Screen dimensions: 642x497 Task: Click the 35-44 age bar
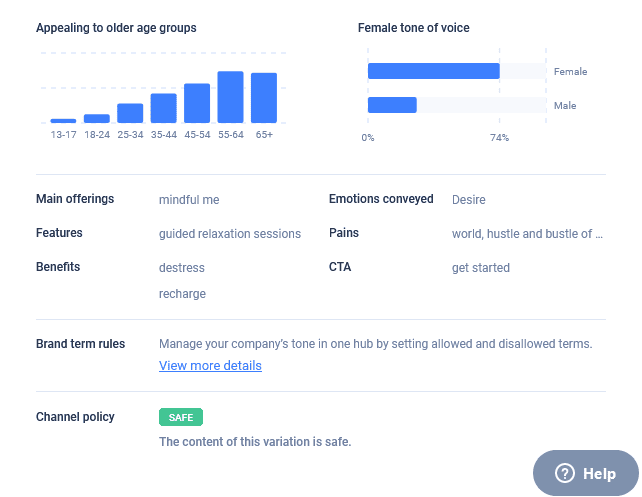(x=164, y=108)
